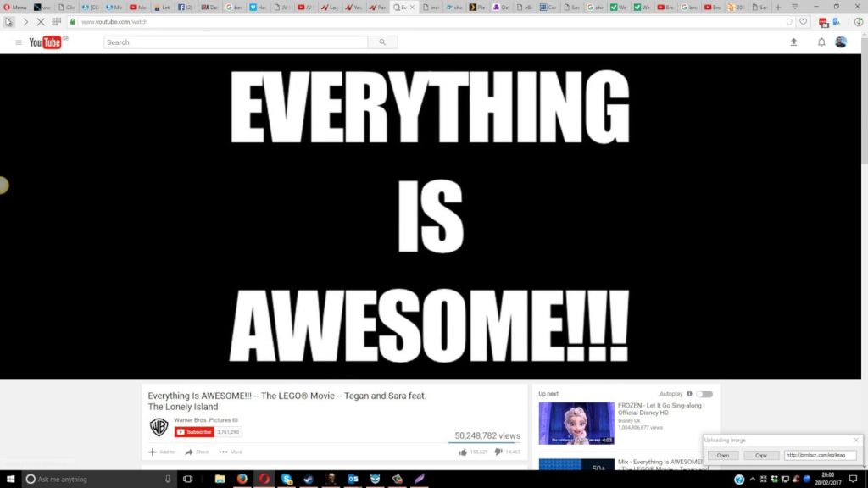Switch to the Facebook (2) tab
Viewport: 868px width, 488px height.
(x=186, y=7)
